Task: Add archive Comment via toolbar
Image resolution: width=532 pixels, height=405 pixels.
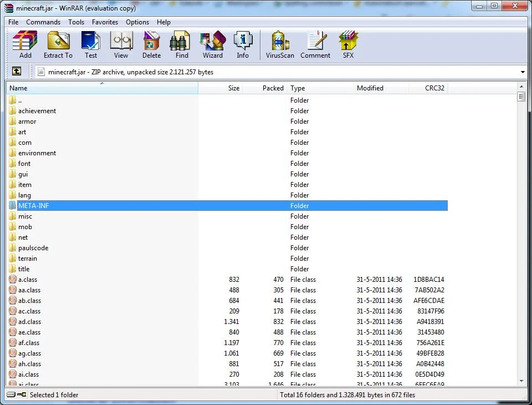Action: 315,44
